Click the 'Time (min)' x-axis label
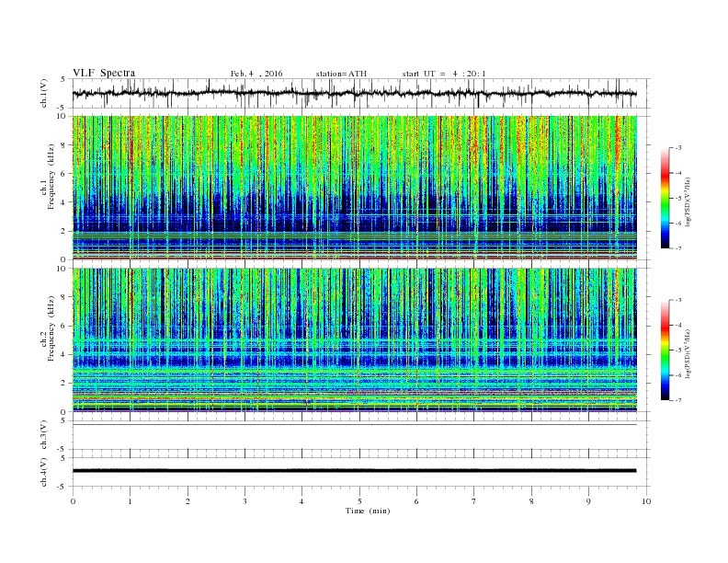 point(368,511)
